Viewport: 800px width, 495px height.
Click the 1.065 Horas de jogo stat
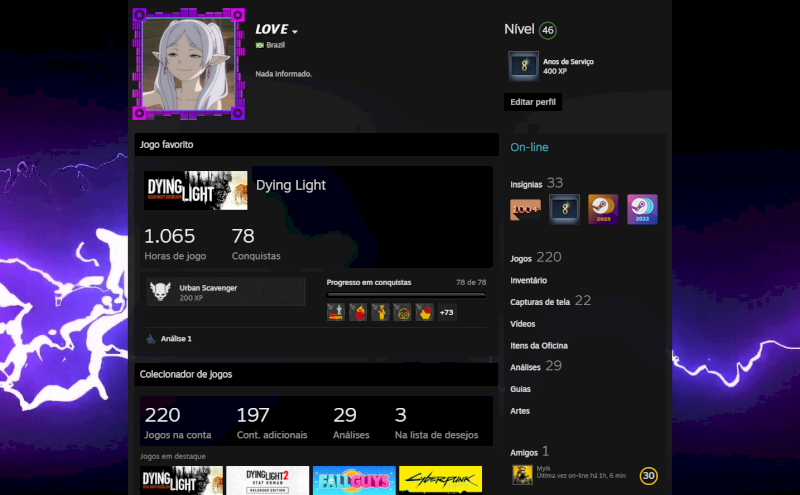tap(175, 244)
